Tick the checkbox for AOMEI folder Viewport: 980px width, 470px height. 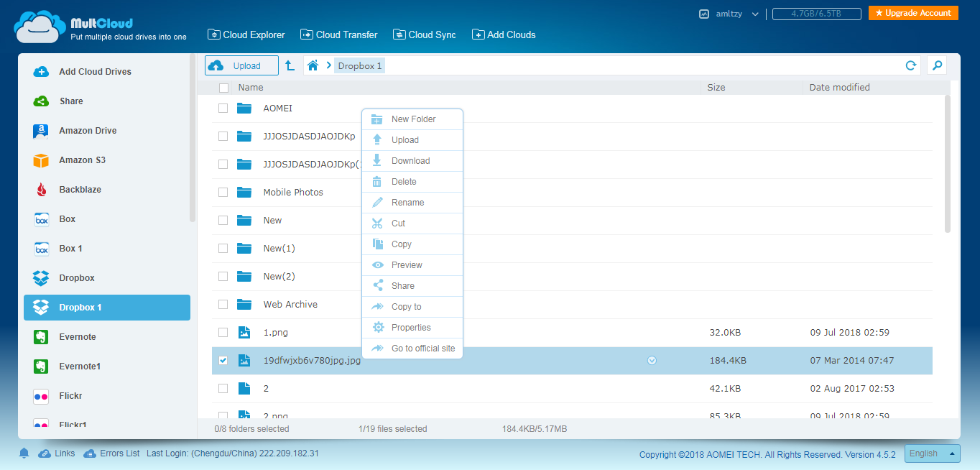coord(223,109)
